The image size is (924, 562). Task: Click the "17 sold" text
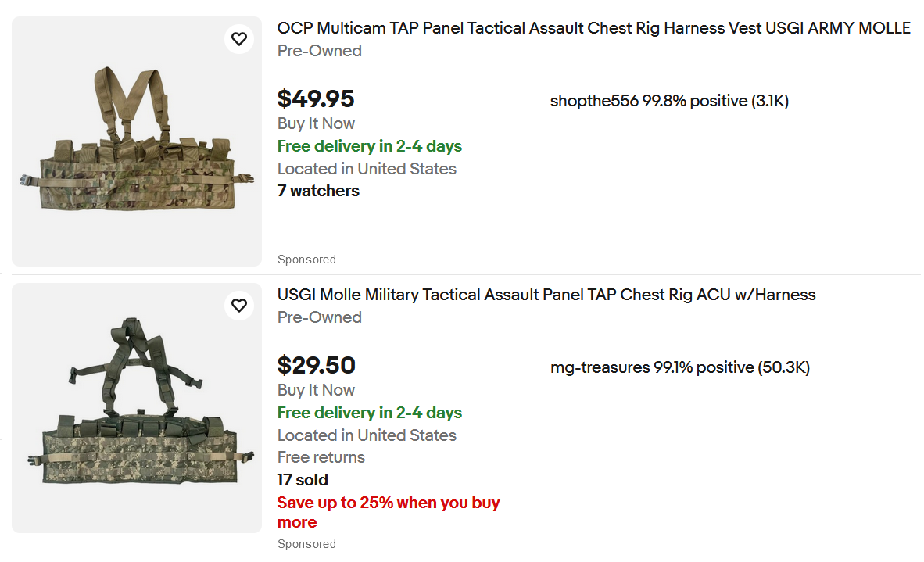point(303,480)
